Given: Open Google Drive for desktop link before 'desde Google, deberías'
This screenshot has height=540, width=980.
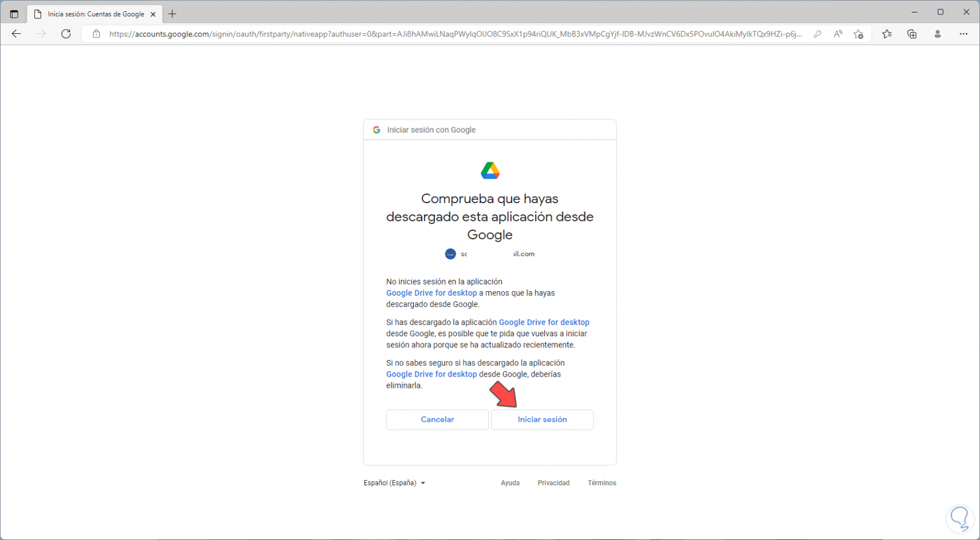Looking at the screenshot, I should pos(431,374).
